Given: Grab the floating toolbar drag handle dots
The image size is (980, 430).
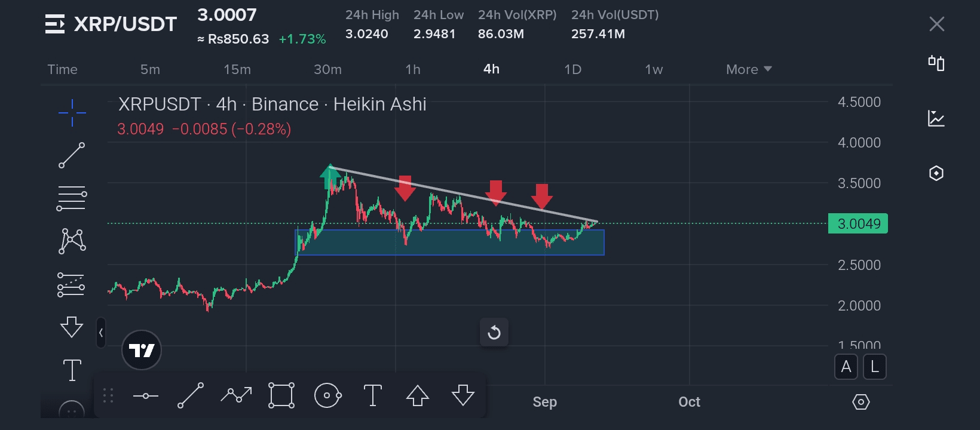Looking at the screenshot, I should point(108,395).
